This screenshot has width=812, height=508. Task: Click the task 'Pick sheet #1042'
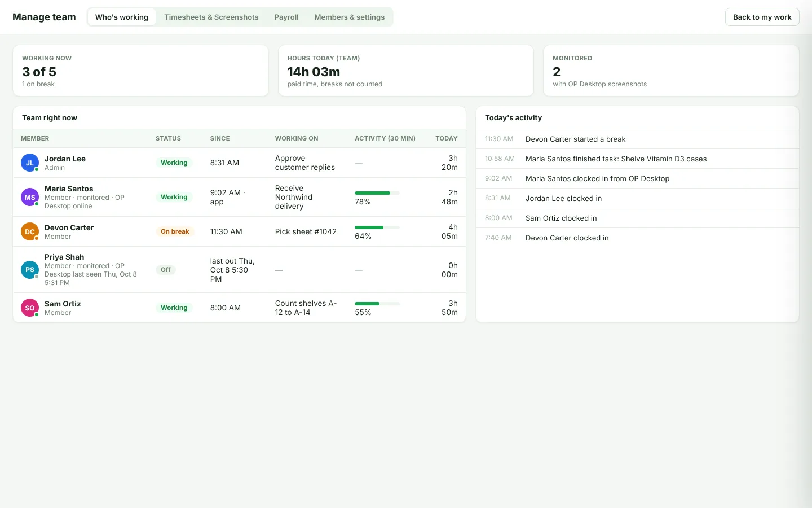pyautogui.click(x=306, y=231)
